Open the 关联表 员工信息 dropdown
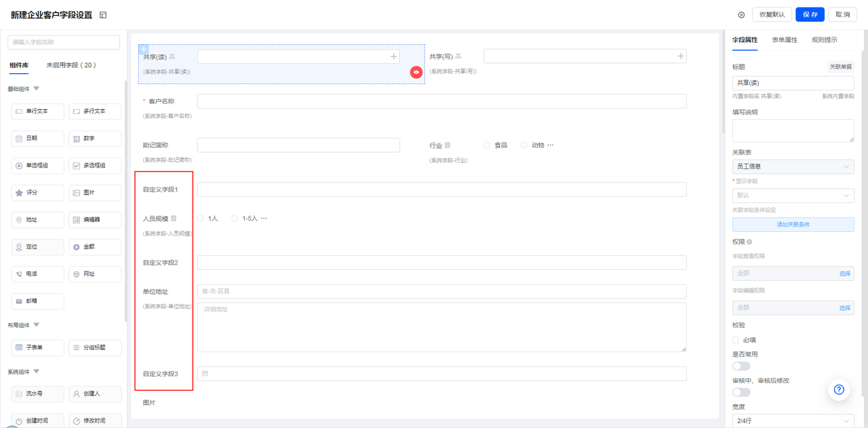This screenshot has height=428, width=868. [x=793, y=166]
